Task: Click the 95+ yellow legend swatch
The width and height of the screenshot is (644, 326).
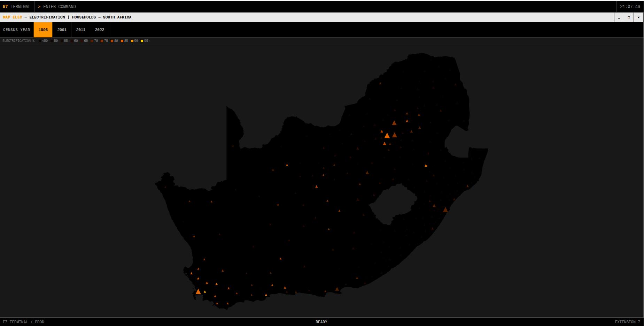Action: pyautogui.click(x=142, y=41)
